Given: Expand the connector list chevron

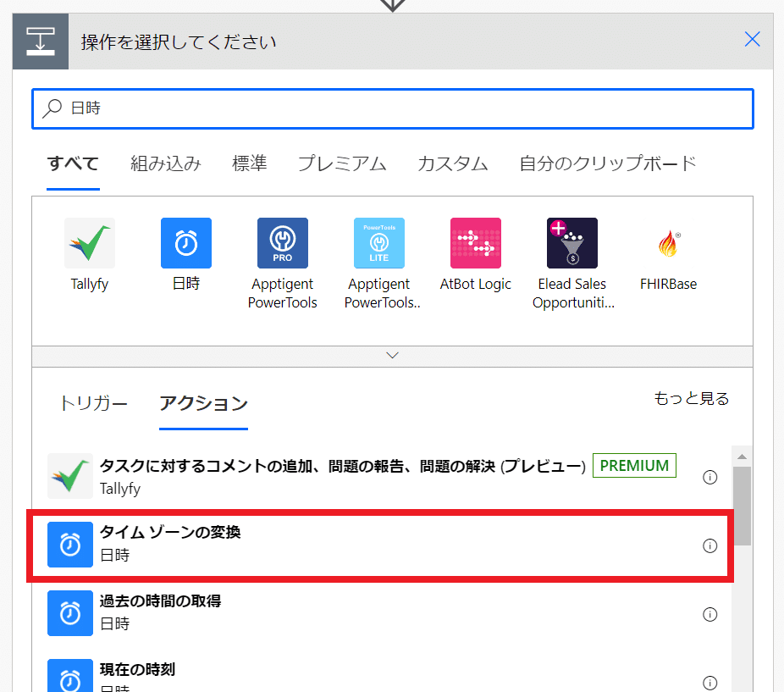Looking at the screenshot, I should coord(393,356).
